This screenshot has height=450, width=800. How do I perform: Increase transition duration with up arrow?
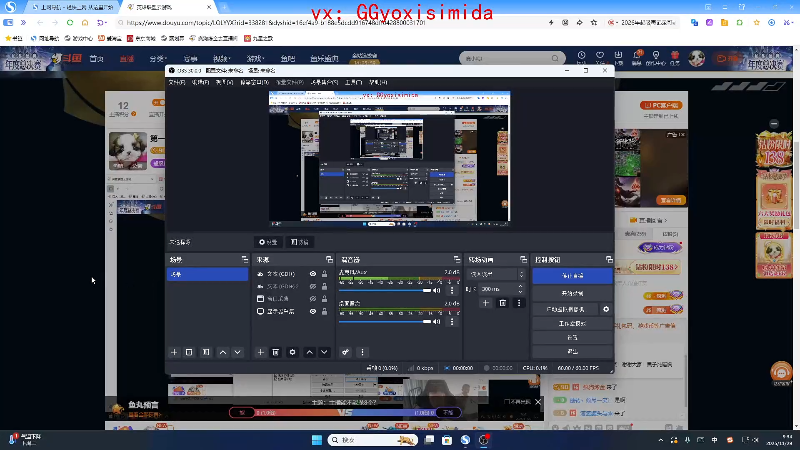pos(520,286)
